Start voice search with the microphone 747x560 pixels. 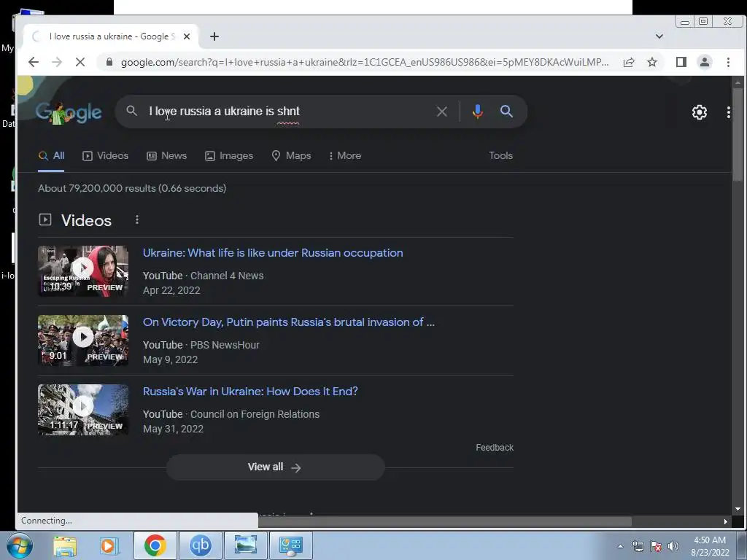point(477,112)
